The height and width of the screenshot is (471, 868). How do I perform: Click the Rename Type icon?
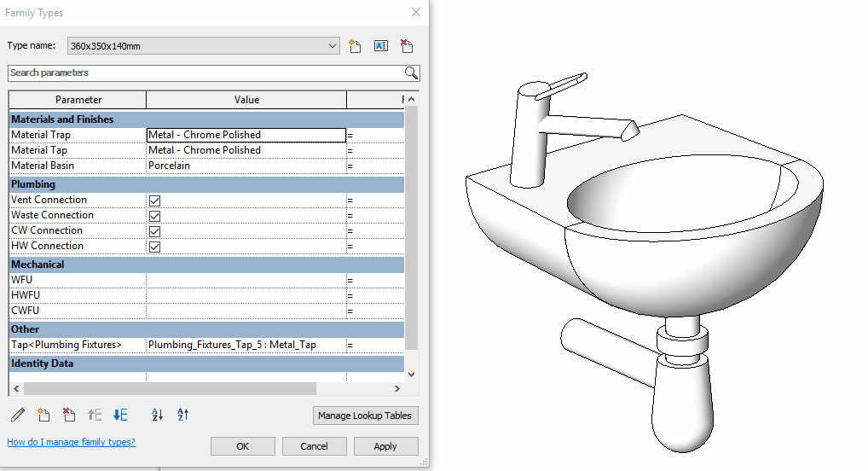[x=381, y=46]
